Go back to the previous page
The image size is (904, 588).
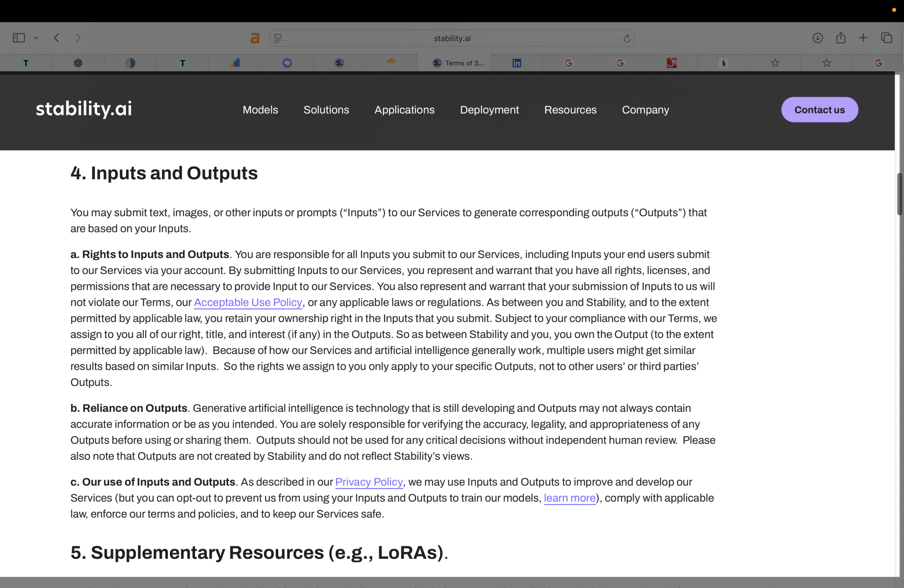[56, 38]
